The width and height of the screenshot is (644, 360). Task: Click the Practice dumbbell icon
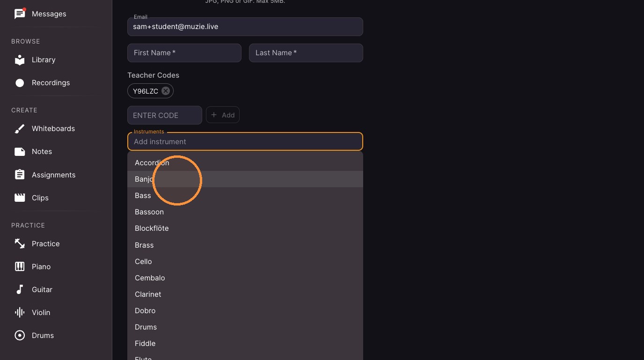20,243
